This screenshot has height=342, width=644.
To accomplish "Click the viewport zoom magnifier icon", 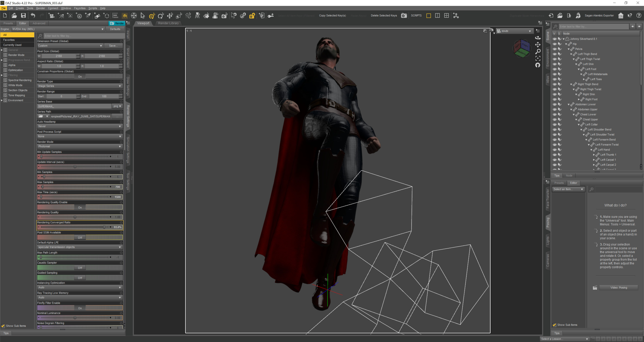I will click(538, 51).
